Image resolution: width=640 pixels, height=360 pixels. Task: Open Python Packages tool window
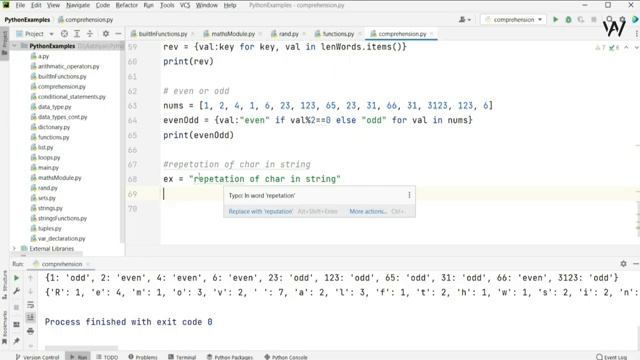(x=230, y=357)
